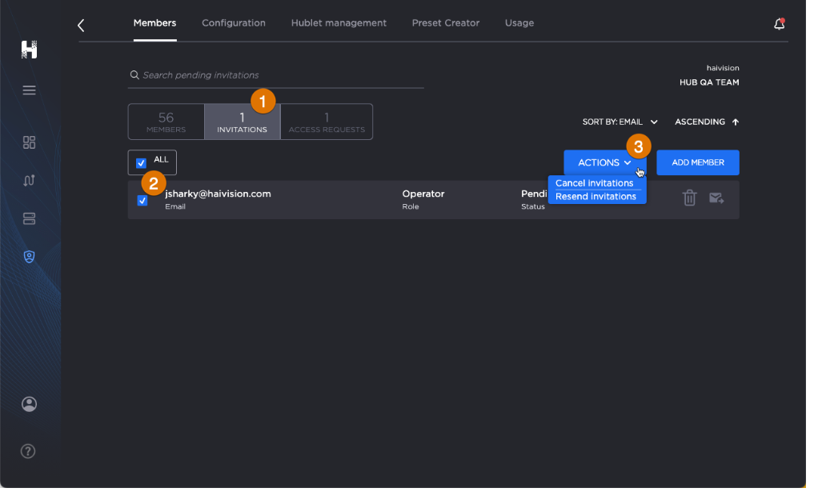822x504 pixels.
Task: Click the Haivision Hub logo icon
Action: 29,49
